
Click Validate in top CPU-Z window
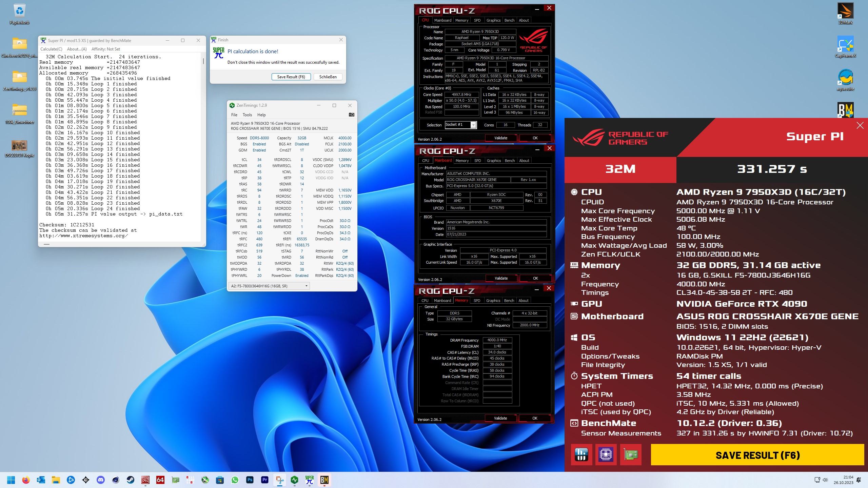501,138
